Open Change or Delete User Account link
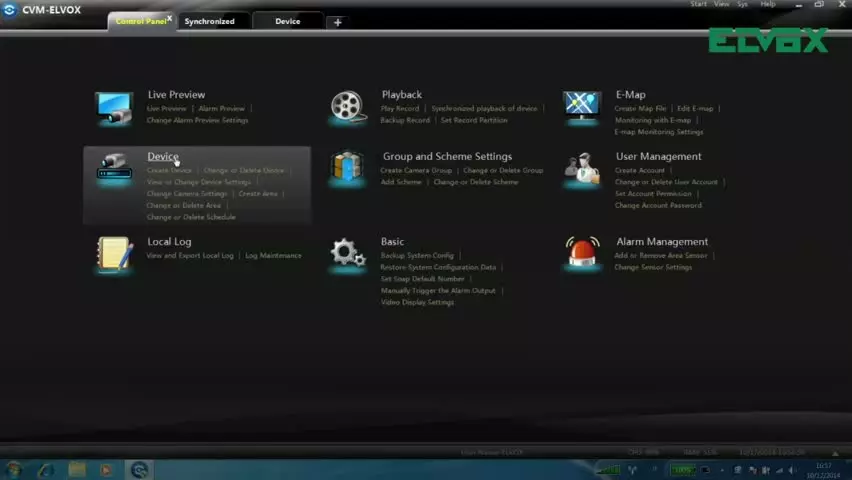The height and width of the screenshot is (480, 852). click(666, 182)
